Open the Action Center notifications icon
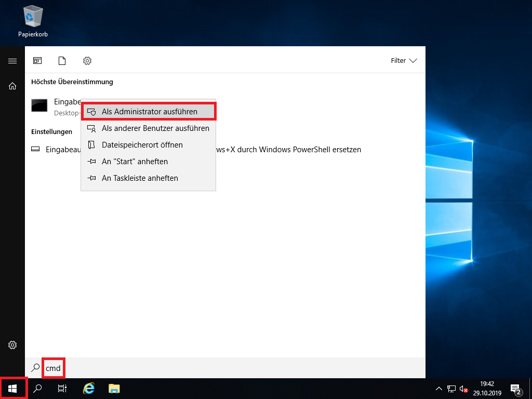 coord(516,389)
